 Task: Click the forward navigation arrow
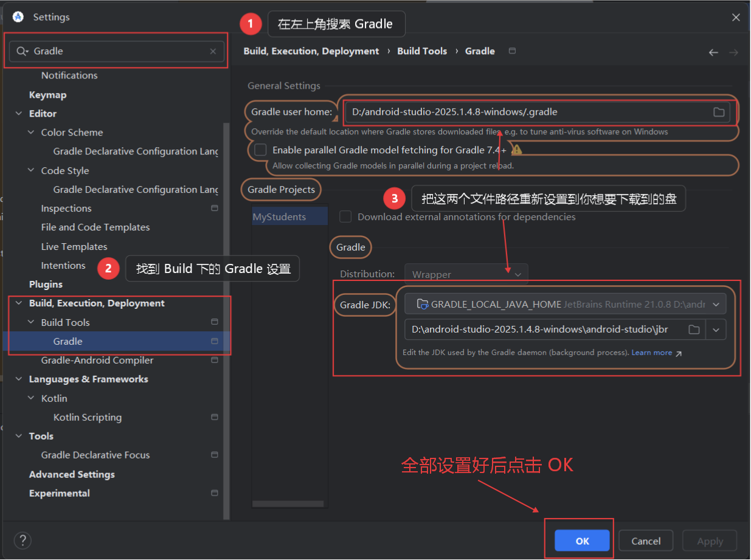coord(733,52)
